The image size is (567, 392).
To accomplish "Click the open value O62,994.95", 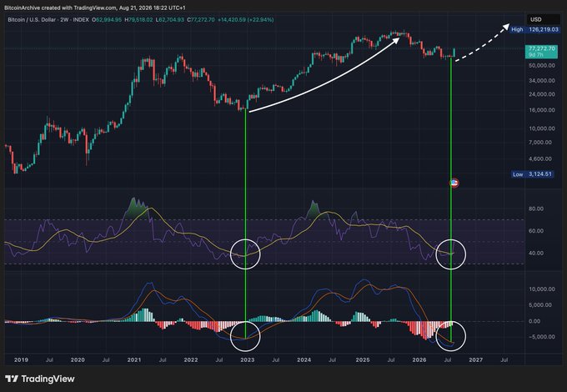I will click(107, 19).
